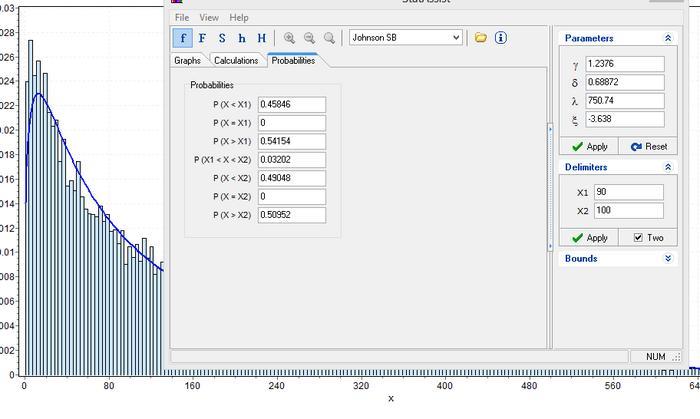Edit the gamma parameter field 1.2376
Image resolution: width=700 pixels, height=419 pixels.
click(625, 64)
